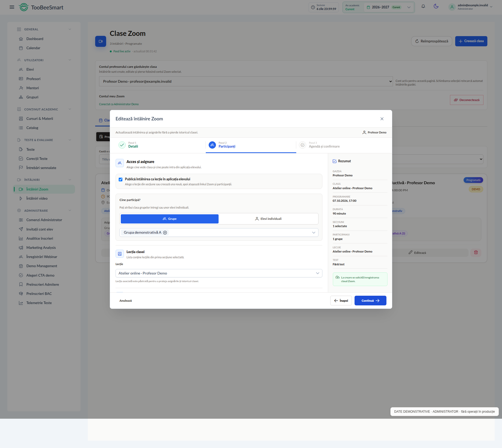Open Cursuri & Materii in sidebar
This screenshot has width=502, height=448.
click(44, 119)
